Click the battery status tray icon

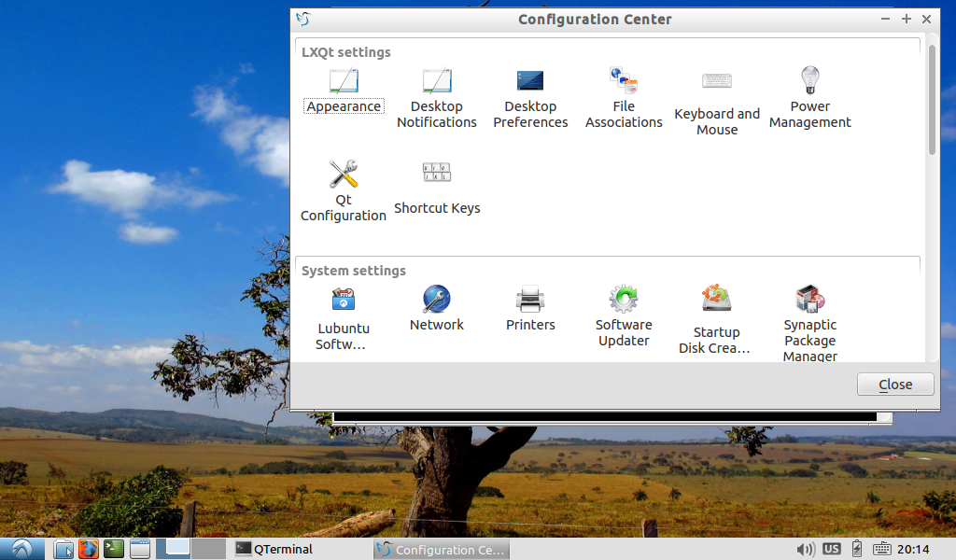[x=857, y=549]
